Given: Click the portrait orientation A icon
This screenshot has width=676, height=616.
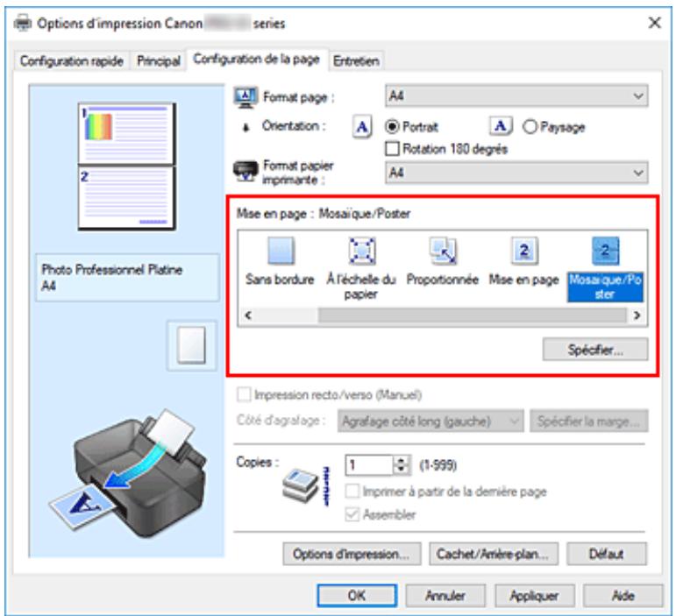Looking at the screenshot, I should (x=362, y=127).
